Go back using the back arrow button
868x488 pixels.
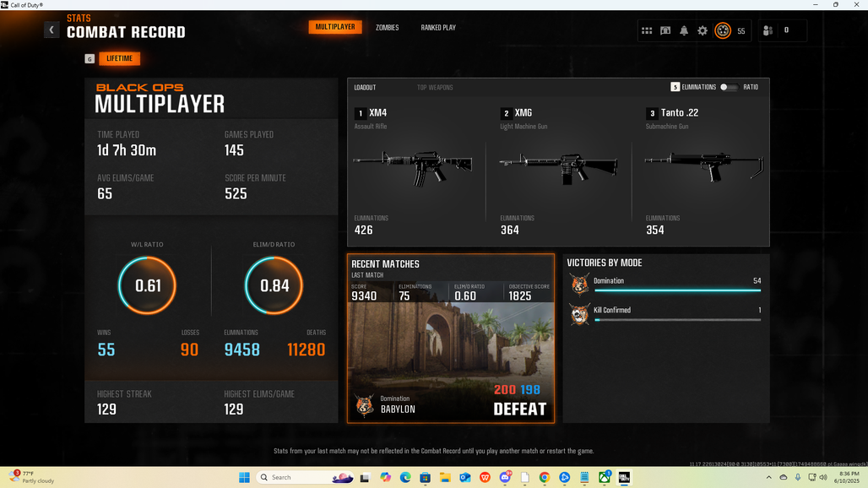coord(52,30)
